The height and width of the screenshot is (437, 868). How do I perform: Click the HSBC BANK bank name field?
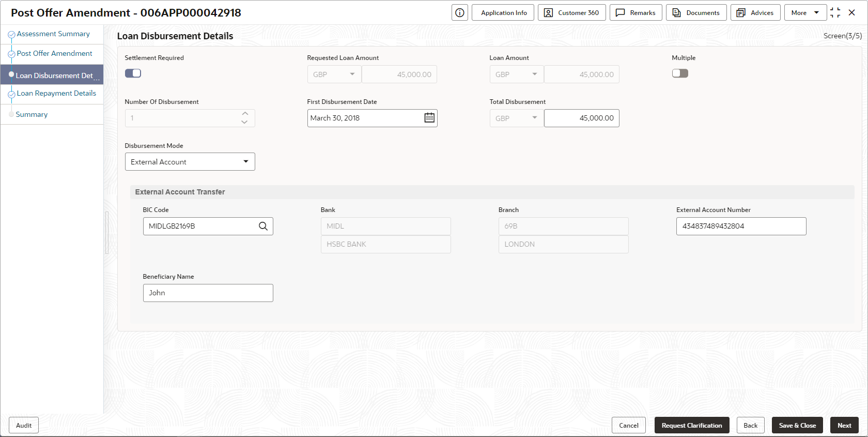pos(386,244)
